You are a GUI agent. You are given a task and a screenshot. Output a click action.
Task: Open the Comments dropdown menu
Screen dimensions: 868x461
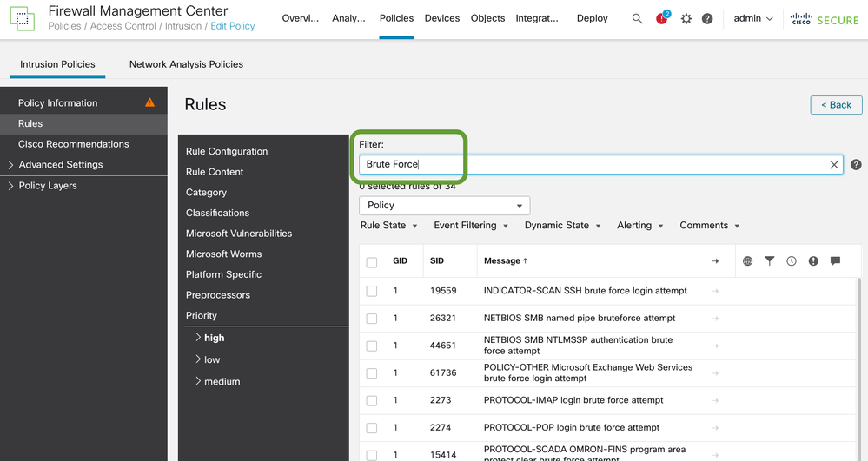coord(710,225)
